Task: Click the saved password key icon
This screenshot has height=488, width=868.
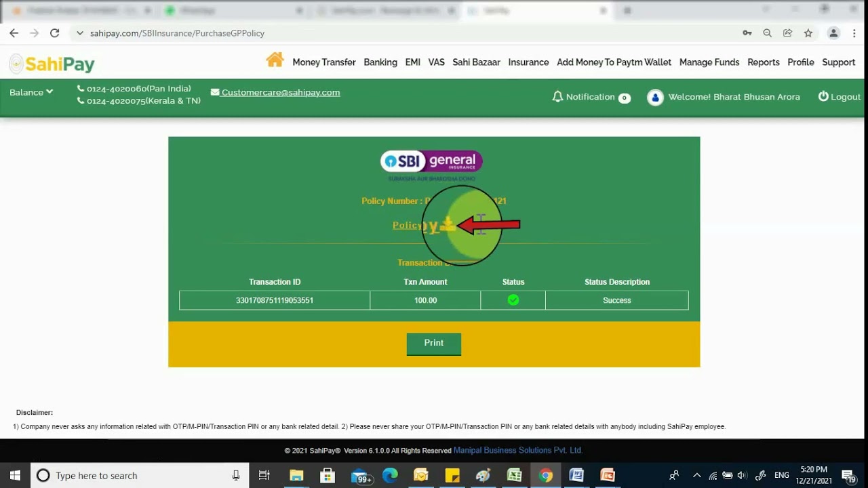Action: click(x=747, y=33)
